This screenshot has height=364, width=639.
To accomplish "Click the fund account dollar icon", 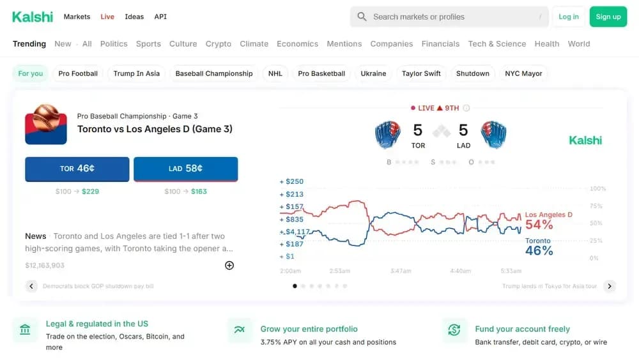I will (x=454, y=330).
